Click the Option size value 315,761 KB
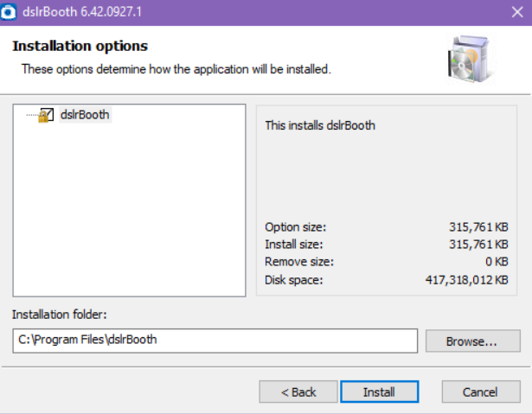Viewport: 532px width, 414px height. [478, 227]
